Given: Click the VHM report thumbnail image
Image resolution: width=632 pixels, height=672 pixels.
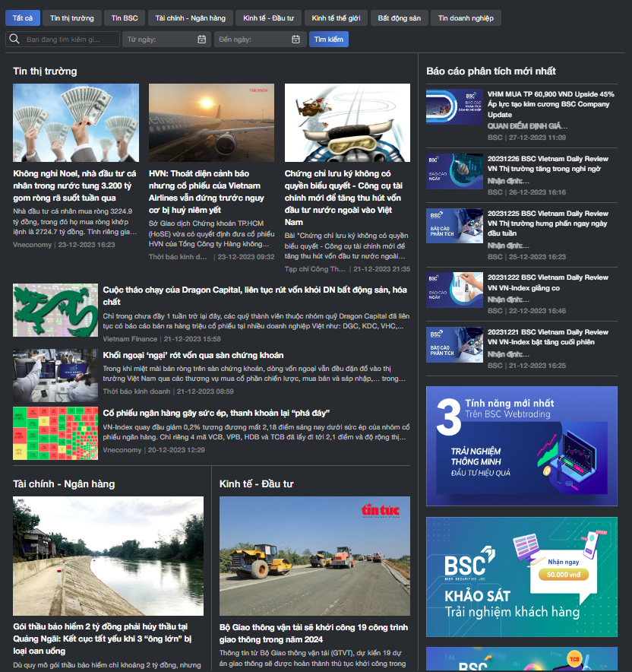Looking at the screenshot, I should point(454,107).
